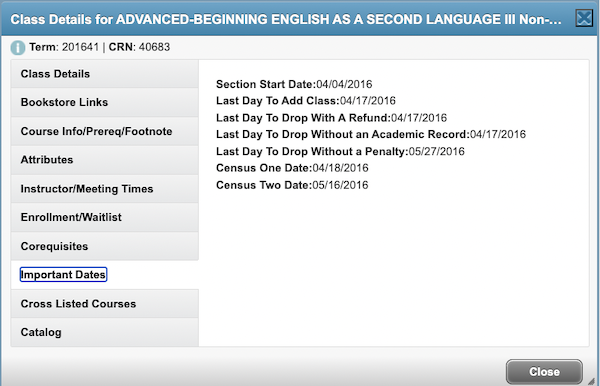The height and width of the screenshot is (386, 600).
Task: Click Last Day To Drop Without an Academic Record
Action: [x=371, y=134]
